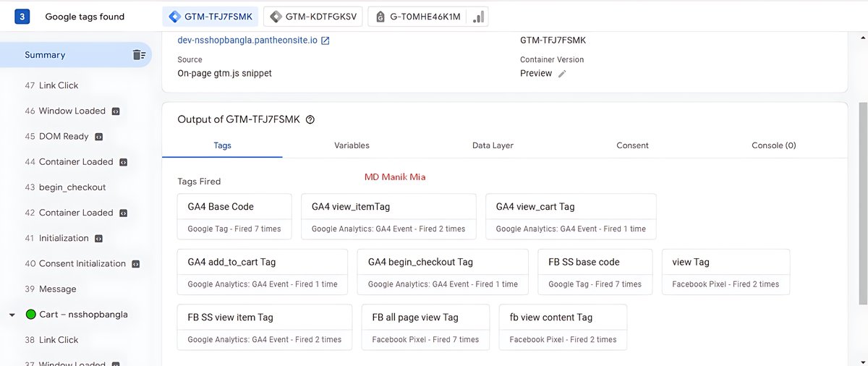
Task: Open the fb view content Tag card
Action: (x=563, y=328)
